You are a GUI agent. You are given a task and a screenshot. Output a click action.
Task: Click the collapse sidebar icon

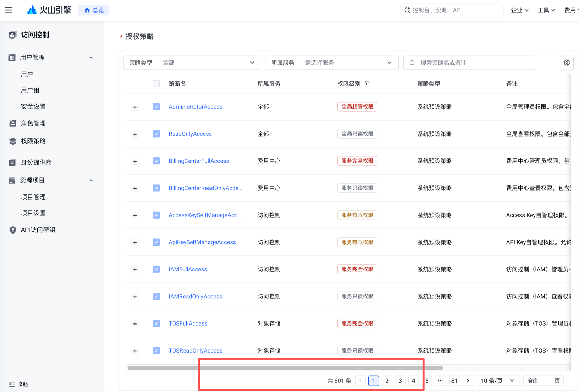click(x=12, y=384)
